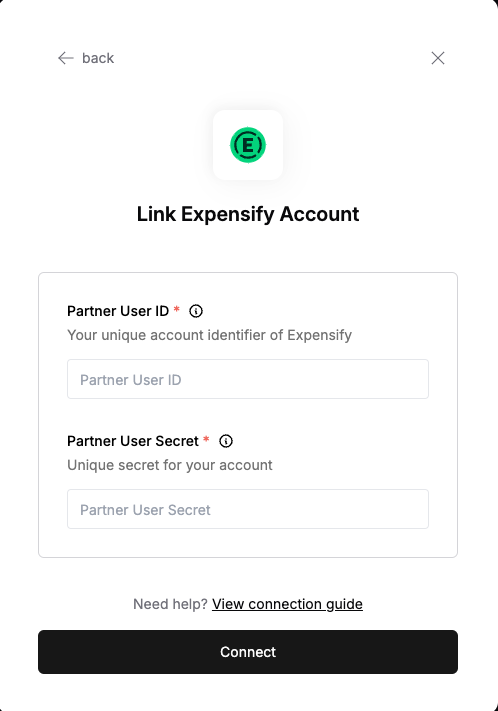Image resolution: width=498 pixels, height=711 pixels.
Task: Open info tooltip for Partner User ID
Action: point(196,311)
